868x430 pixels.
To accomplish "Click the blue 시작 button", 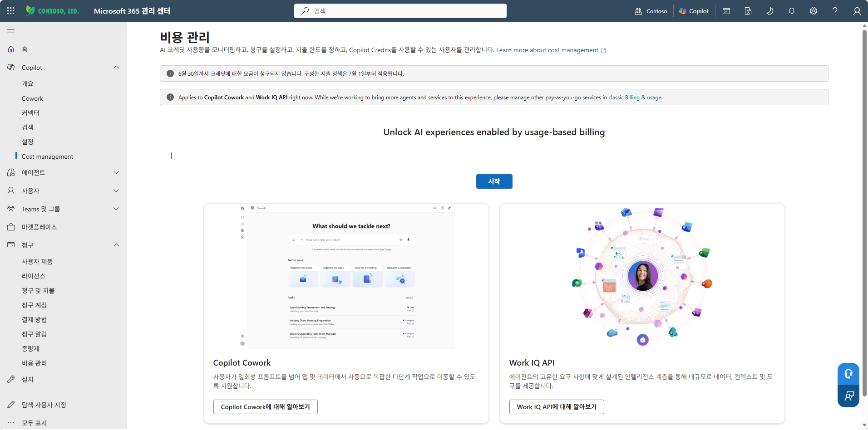I will pos(494,181).
